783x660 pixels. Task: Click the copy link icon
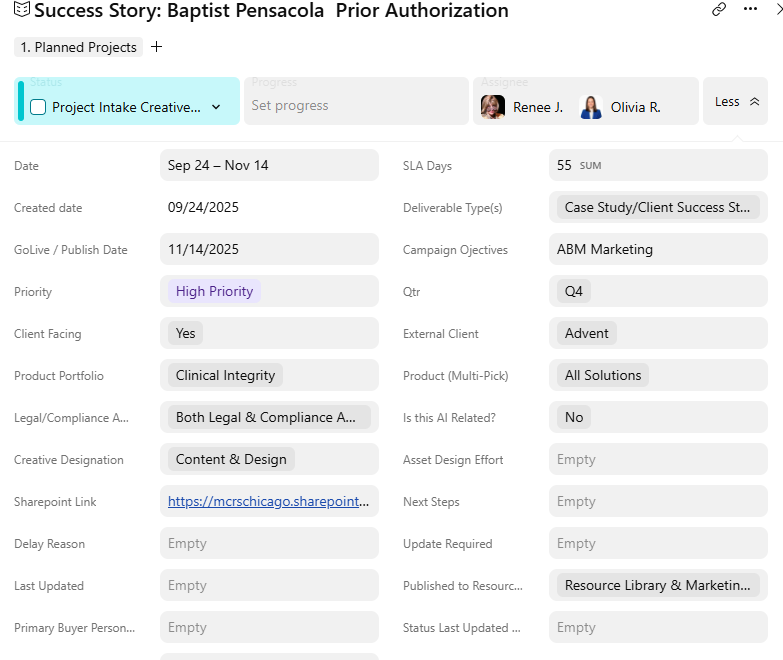[x=719, y=9]
